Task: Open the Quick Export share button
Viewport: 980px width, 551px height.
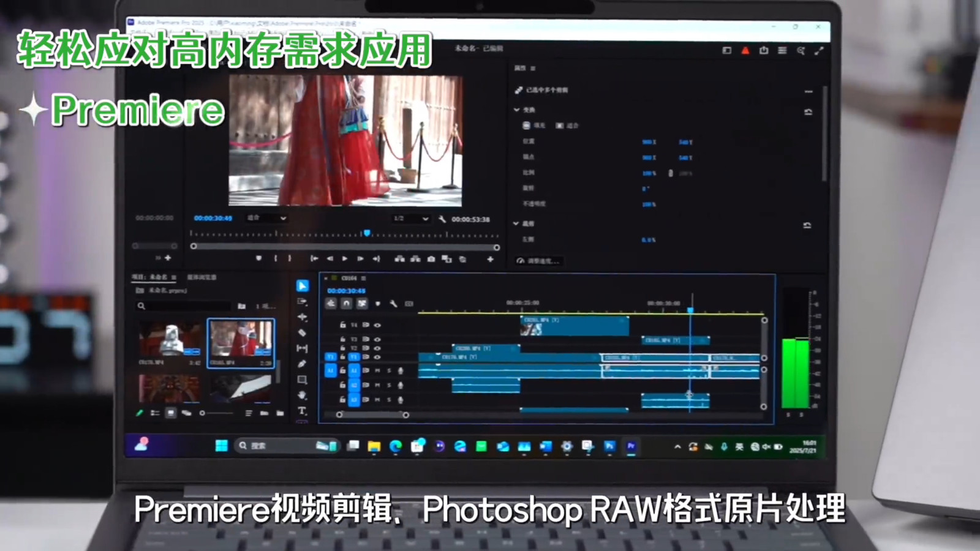Action: 764,50
